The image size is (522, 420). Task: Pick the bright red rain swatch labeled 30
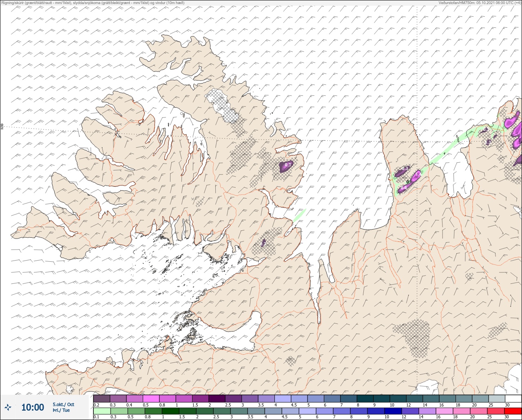click(513, 411)
